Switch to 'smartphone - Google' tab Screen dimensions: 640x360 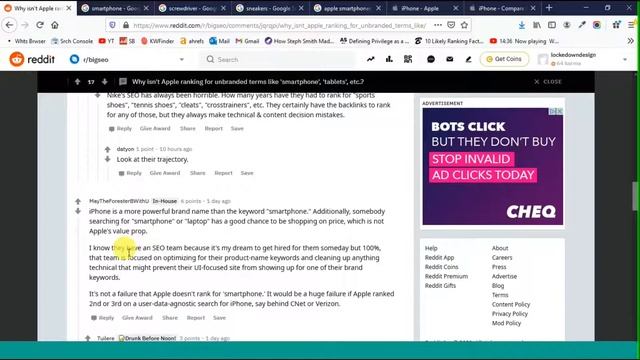click(x=115, y=8)
